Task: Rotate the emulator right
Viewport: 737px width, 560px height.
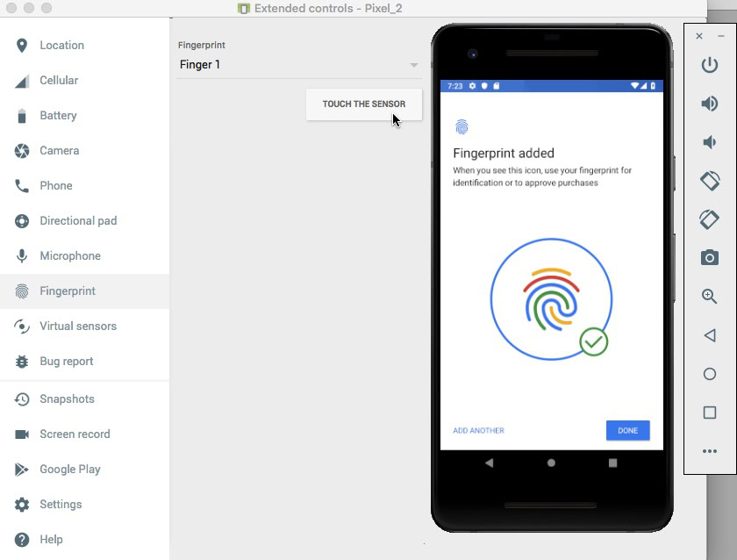Action: 709,219
